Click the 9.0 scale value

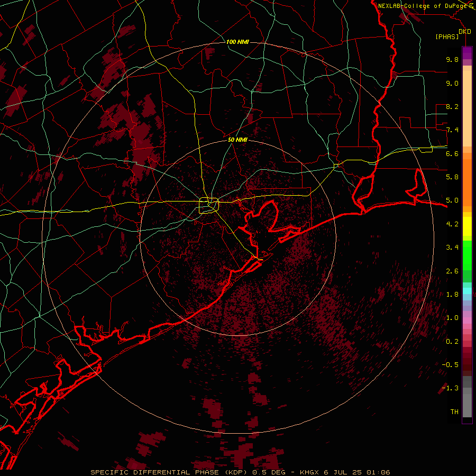pyautogui.click(x=452, y=83)
